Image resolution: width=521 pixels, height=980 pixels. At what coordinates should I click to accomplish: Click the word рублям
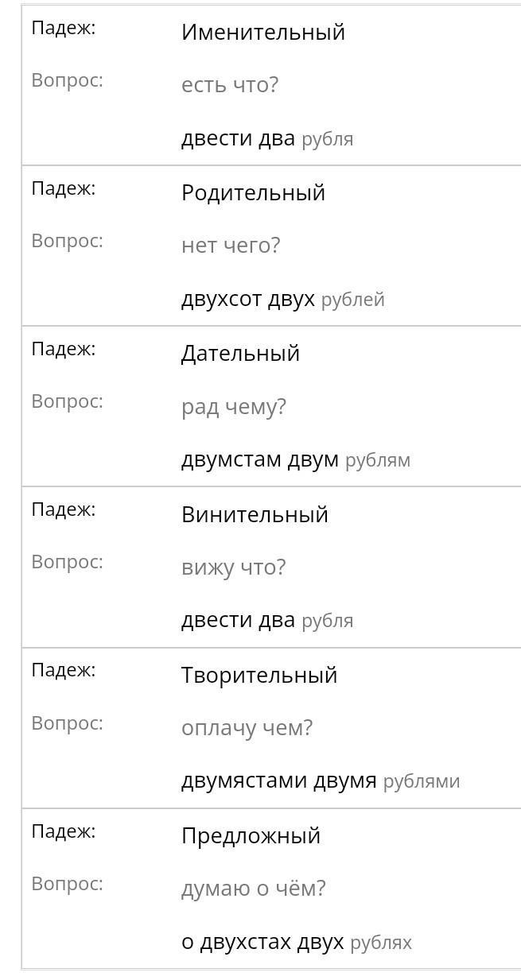377,460
